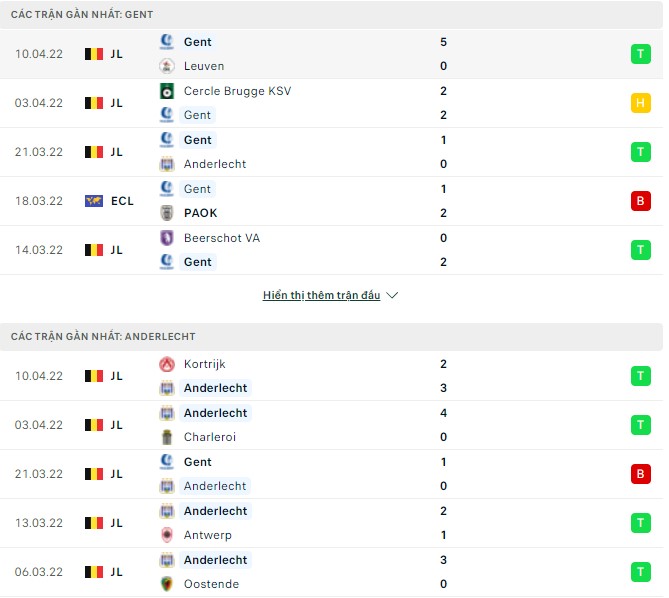Click green T badge for Gent–Leuven match
Screen dimensions: 669x598
pos(640,54)
